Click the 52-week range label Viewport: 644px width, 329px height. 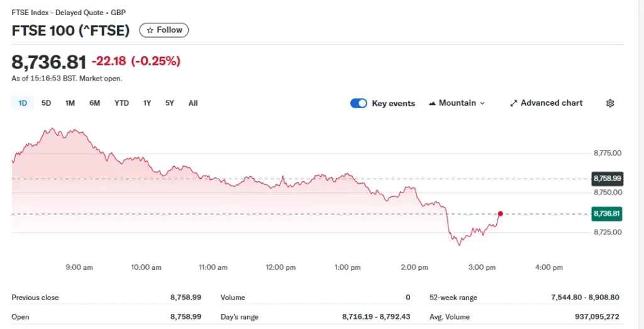(x=453, y=298)
